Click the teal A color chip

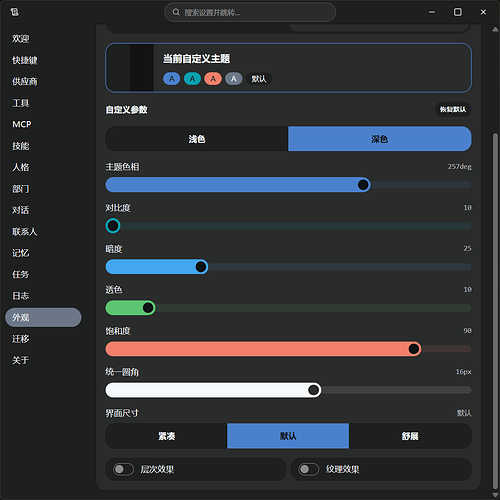pos(192,79)
